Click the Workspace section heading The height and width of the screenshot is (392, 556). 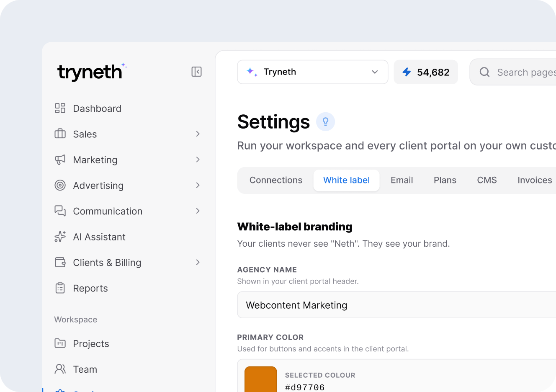click(76, 320)
